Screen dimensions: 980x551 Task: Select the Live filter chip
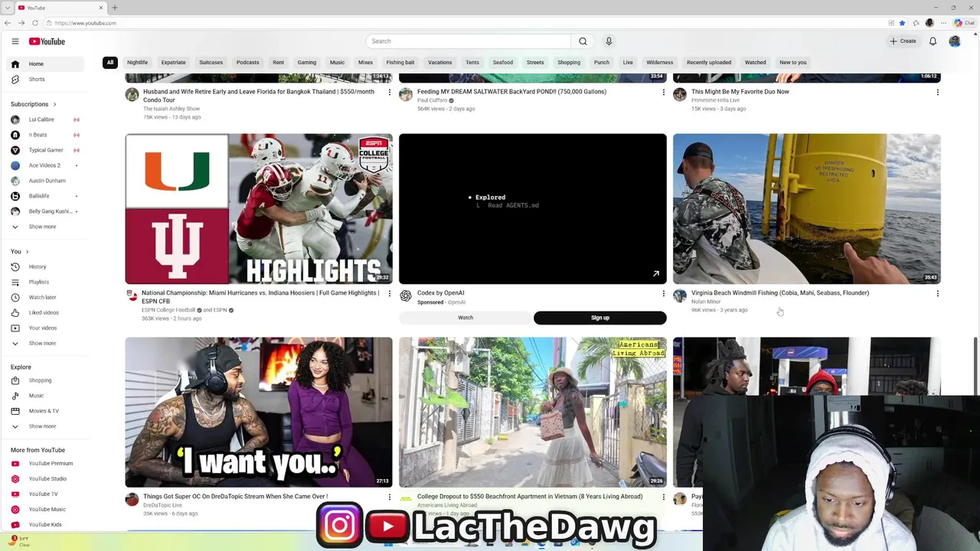pos(628,63)
